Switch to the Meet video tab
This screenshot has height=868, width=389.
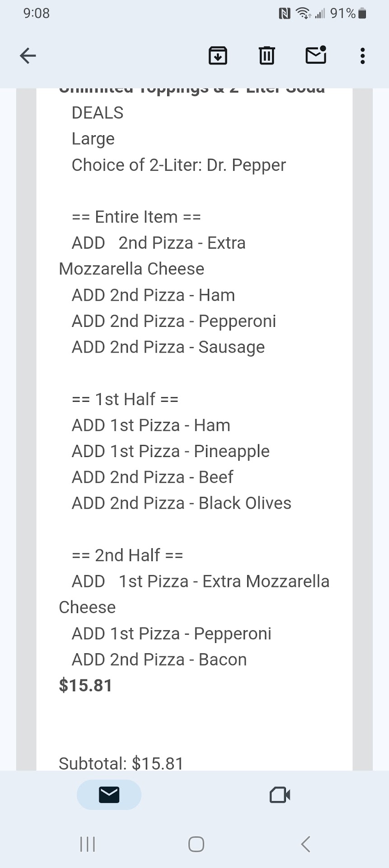tap(280, 794)
